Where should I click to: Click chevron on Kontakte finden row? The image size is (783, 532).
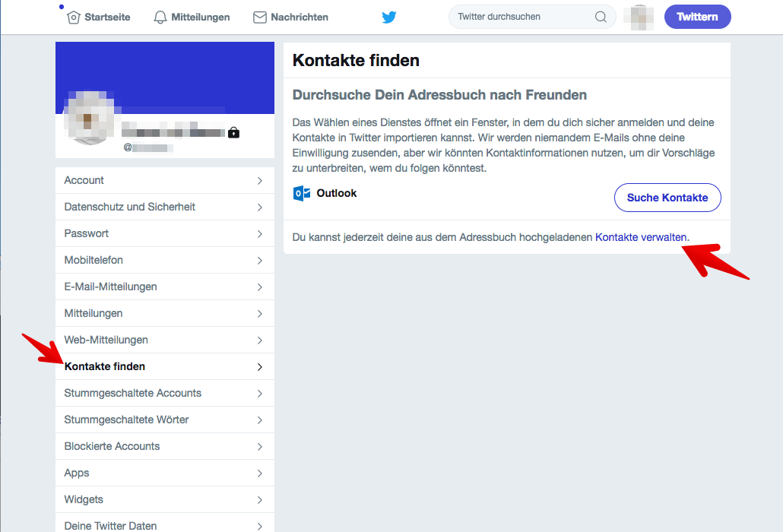click(x=260, y=367)
